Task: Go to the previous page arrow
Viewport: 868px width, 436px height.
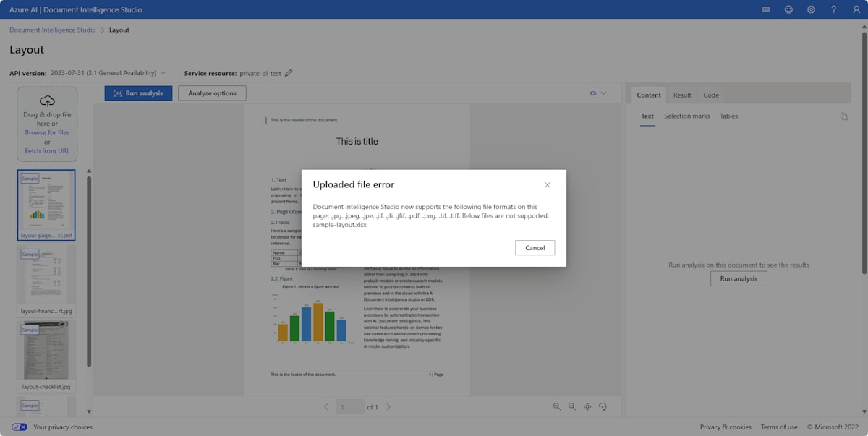Action: click(326, 407)
